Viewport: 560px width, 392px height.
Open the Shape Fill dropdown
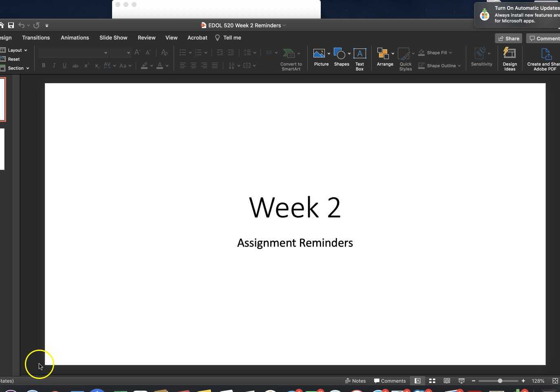tap(451, 53)
